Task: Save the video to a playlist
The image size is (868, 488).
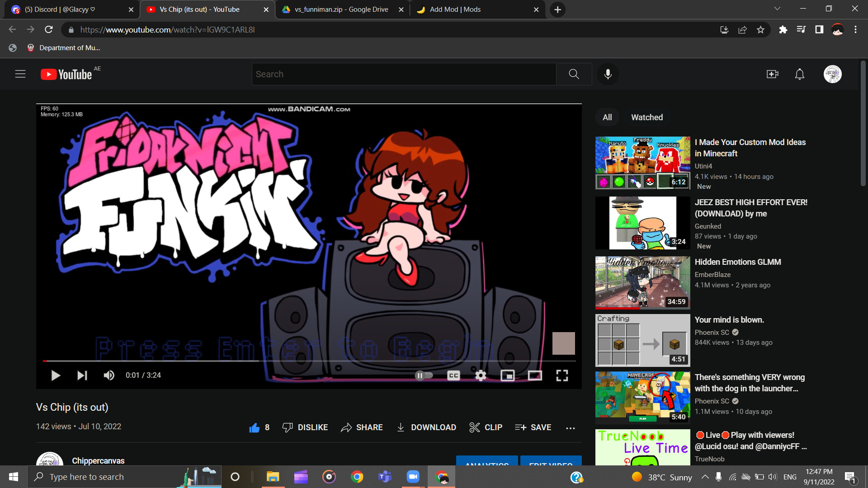Action: coord(533,427)
